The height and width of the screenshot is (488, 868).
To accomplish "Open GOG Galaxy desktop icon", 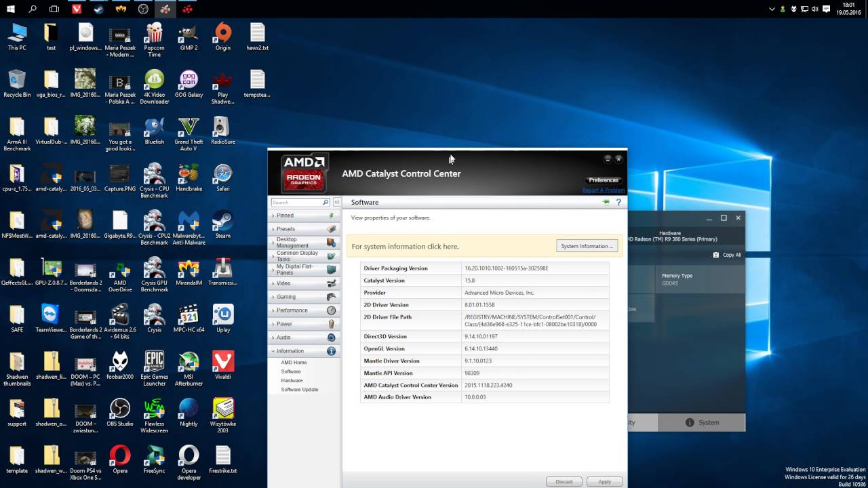I will [x=189, y=84].
